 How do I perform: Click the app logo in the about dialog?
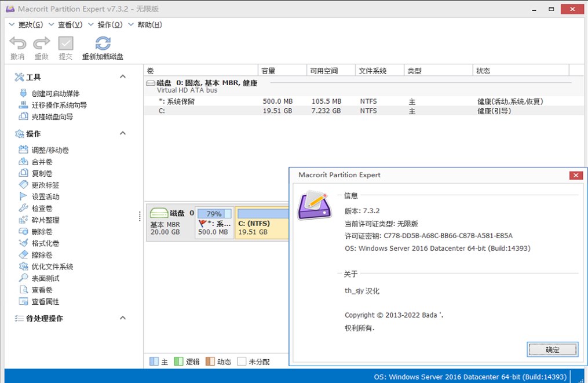[x=315, y=205]
